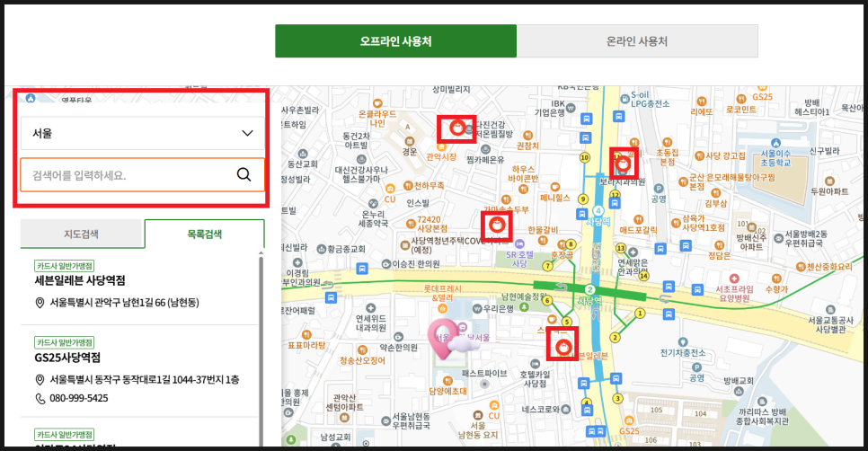Click the 까리따스 방배 종합사회복지관 label
Viewport: 868px width, 451px height.
(762, 416)
